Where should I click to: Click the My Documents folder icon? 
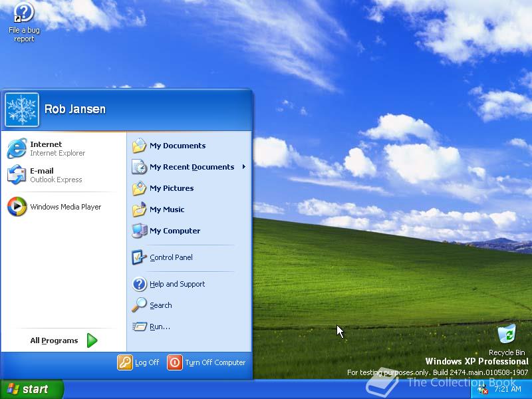139,146
